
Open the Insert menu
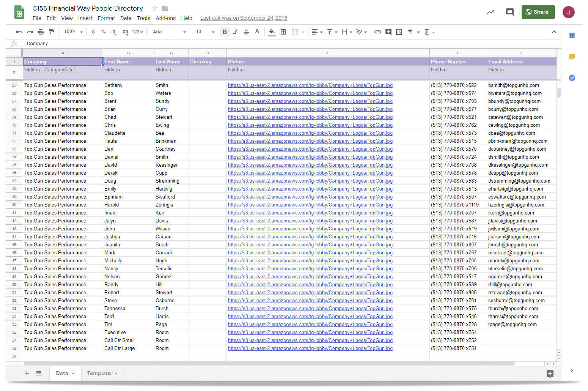point(85,18)
